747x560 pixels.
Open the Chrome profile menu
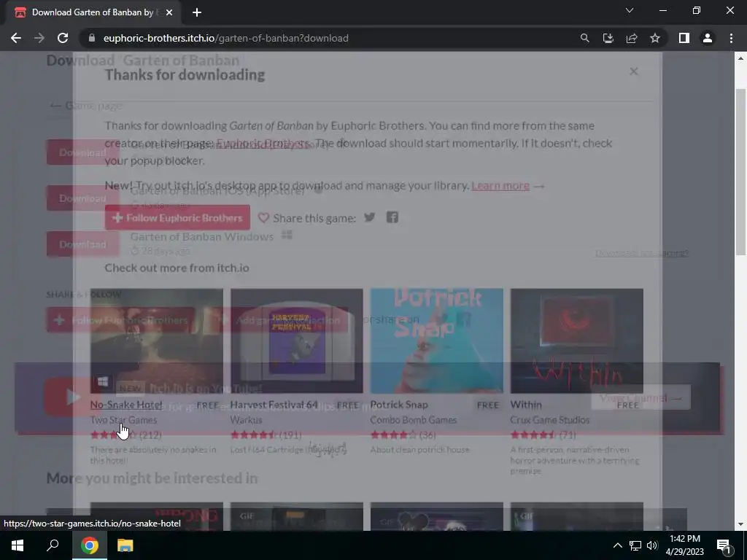click(x=708, y=38)
